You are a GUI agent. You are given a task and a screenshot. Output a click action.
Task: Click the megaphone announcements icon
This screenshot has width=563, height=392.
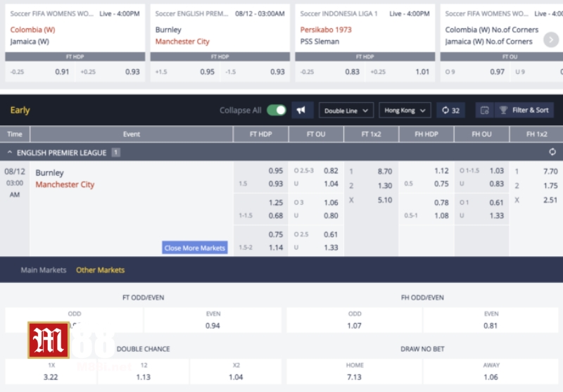click(302, 110)
